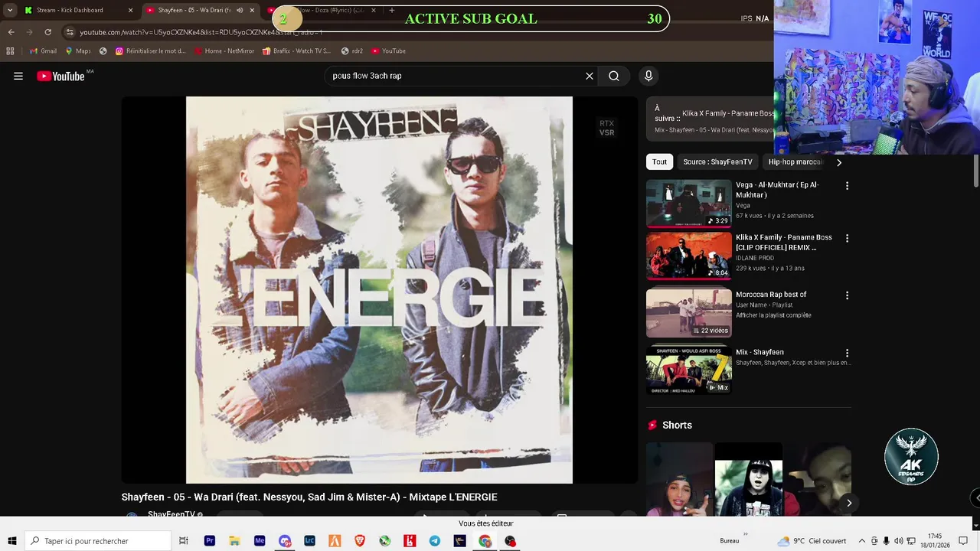
Task: Open the rdr2 bookmark
Action: (x=352, y=51)
